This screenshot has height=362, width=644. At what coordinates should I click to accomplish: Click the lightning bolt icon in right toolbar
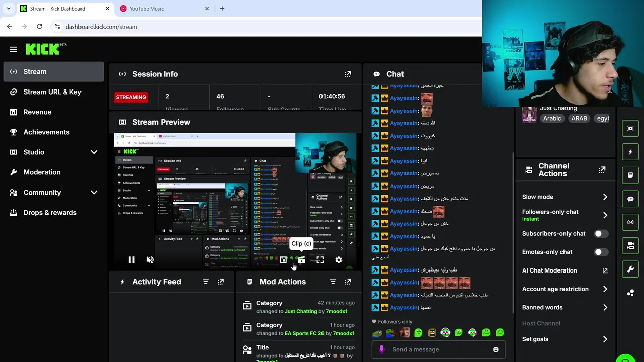[630, 152]
